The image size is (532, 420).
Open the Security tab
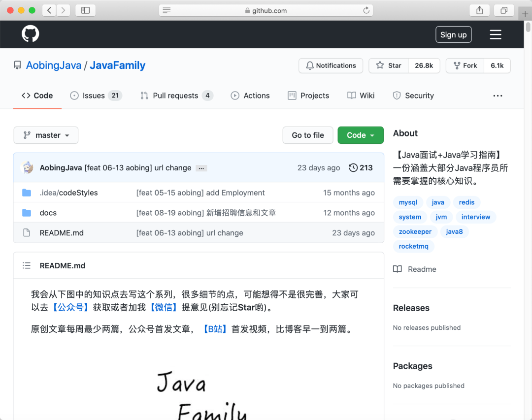[x=413, y=96]
